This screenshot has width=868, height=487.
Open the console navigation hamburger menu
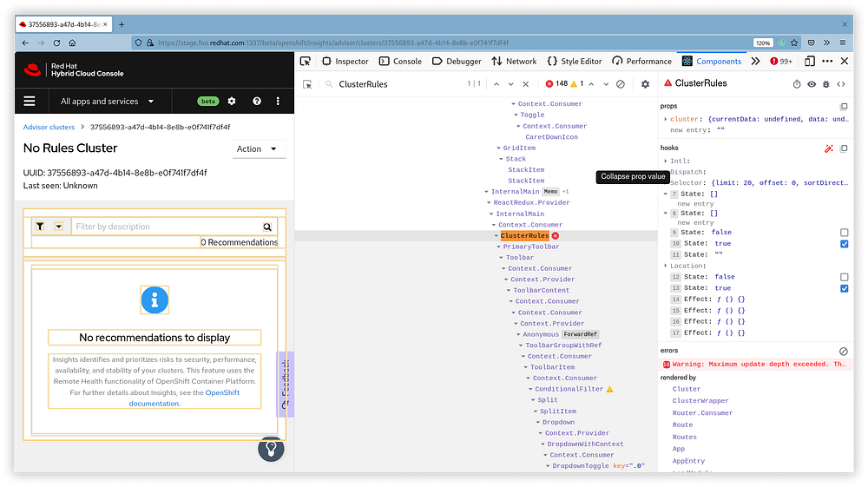(x=30, y=101)
